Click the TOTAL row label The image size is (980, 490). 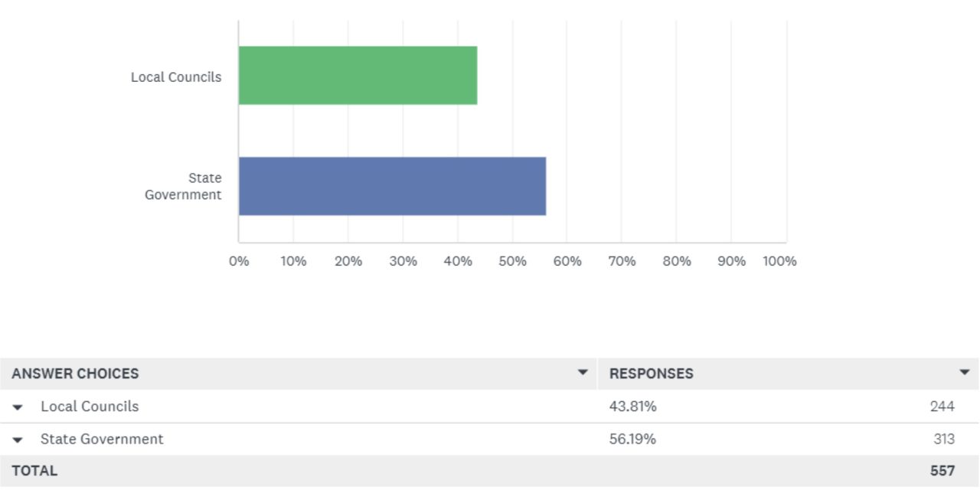tap(34, 471)
